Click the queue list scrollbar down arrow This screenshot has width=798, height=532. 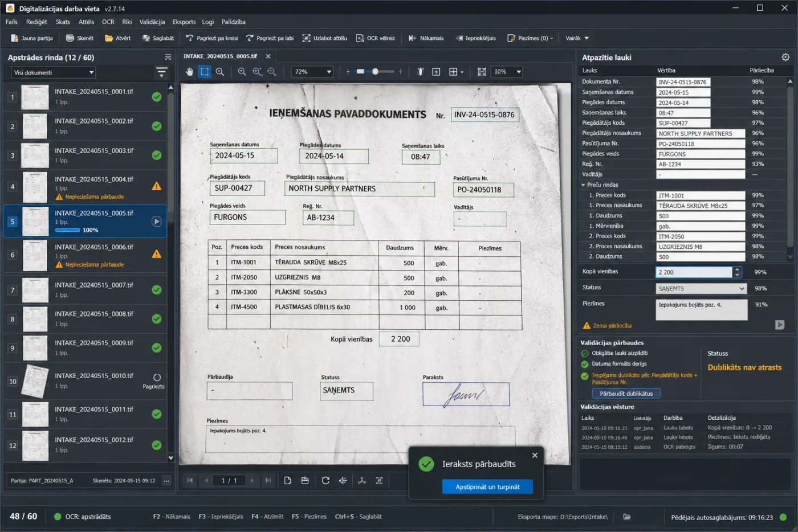click(170, 457)
